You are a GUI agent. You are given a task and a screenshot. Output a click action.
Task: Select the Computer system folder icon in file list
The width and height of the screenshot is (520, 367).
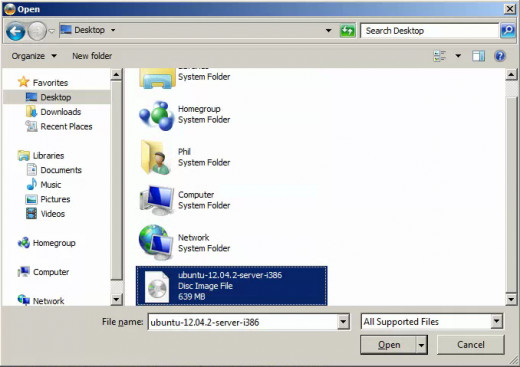click(157, 200)
